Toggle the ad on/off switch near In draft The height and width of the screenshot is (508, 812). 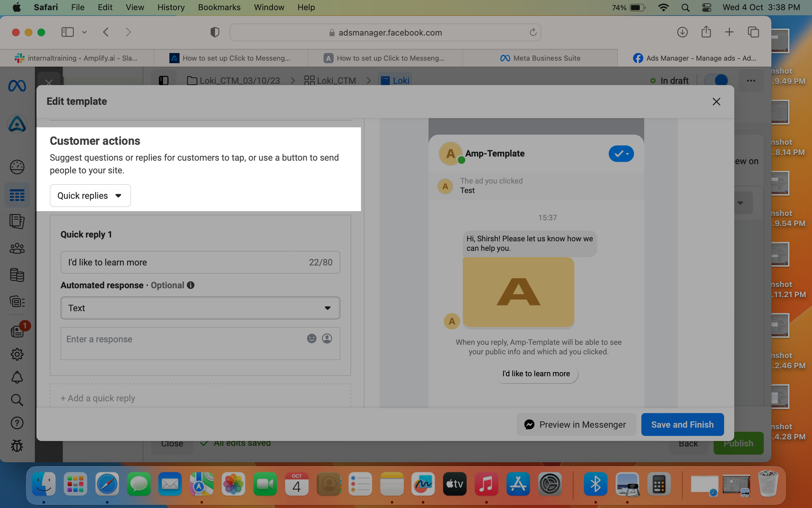click(716, 81)
